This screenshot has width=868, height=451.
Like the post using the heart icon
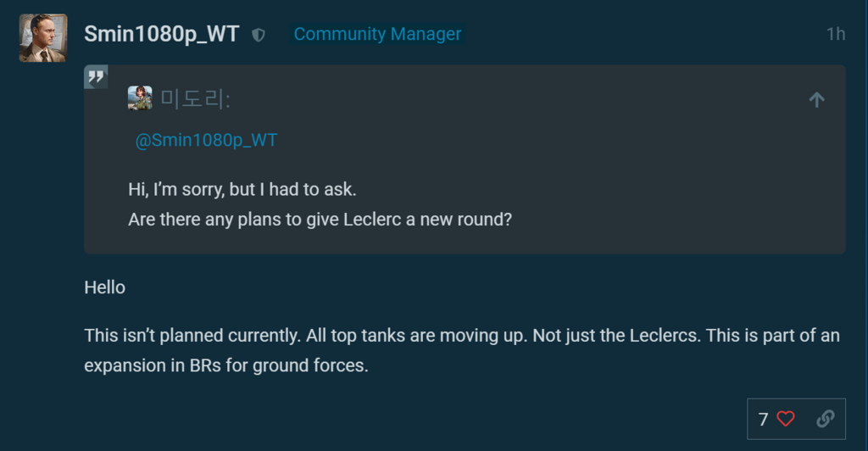(786, 419)
